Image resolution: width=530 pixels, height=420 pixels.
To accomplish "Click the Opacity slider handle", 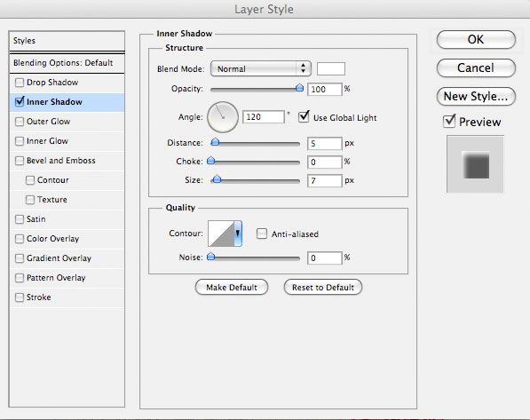I will tap(299, 88).
